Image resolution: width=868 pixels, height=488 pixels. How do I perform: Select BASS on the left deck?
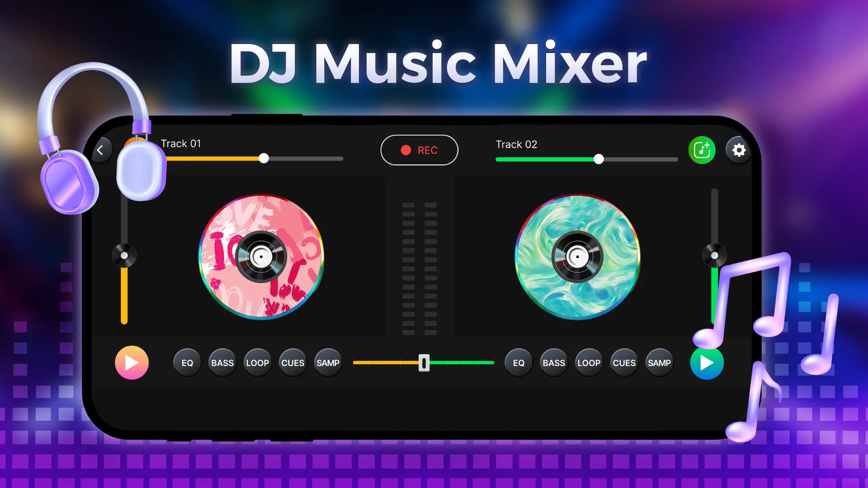coord(222,362)
